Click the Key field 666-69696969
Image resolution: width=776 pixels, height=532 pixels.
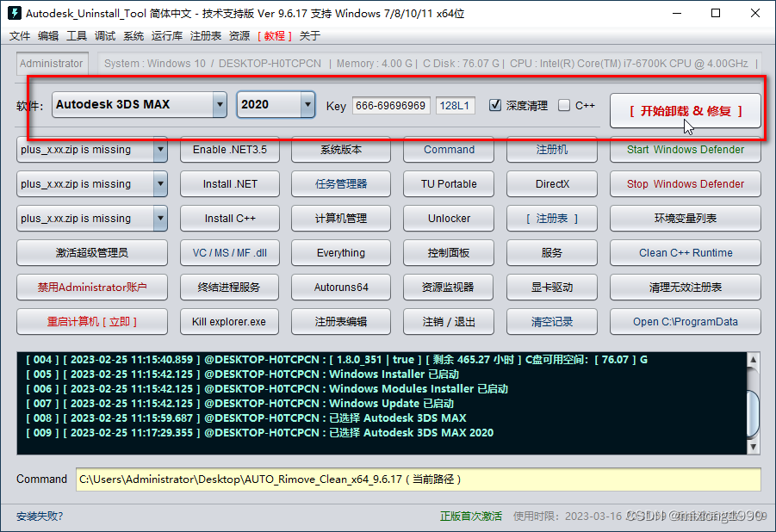(x=391, y=105)
